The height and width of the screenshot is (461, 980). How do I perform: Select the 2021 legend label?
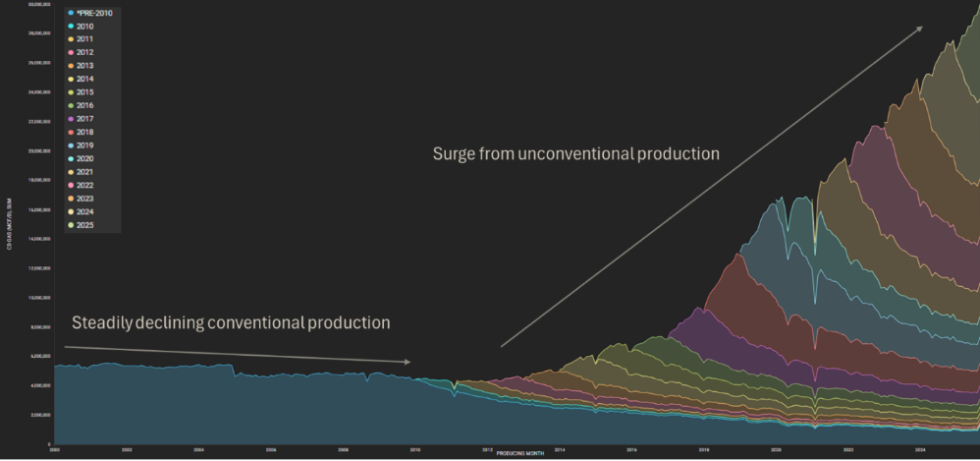pos(85,172)
